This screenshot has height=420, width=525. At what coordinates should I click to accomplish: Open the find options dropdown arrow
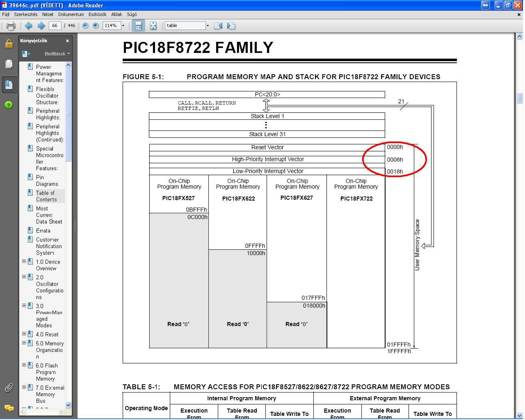(x=208, y=25)
